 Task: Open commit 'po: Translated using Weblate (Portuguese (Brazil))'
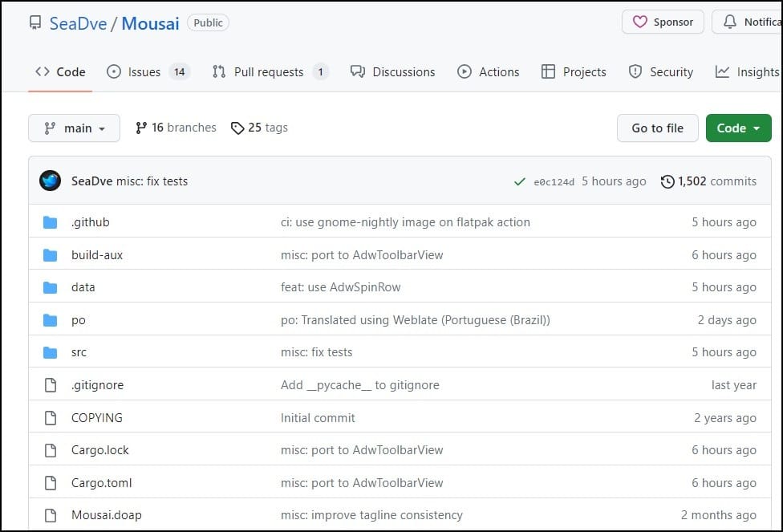[415, 320]
